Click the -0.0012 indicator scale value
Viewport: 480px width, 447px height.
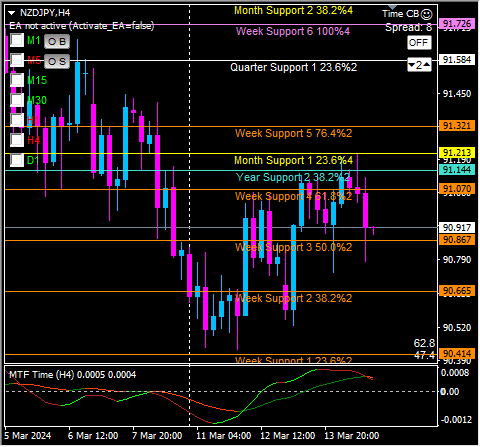tap(456, 420)
